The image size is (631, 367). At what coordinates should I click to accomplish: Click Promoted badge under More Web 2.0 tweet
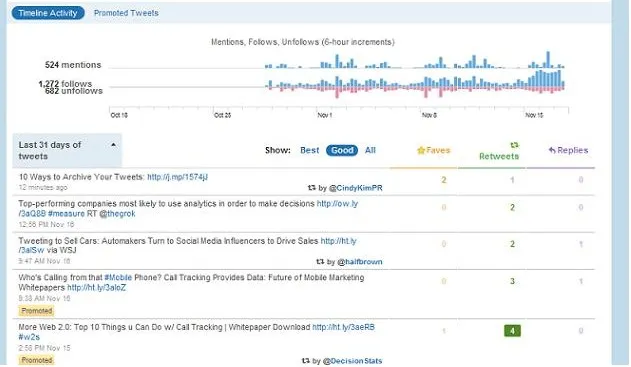tap(37, 360)
